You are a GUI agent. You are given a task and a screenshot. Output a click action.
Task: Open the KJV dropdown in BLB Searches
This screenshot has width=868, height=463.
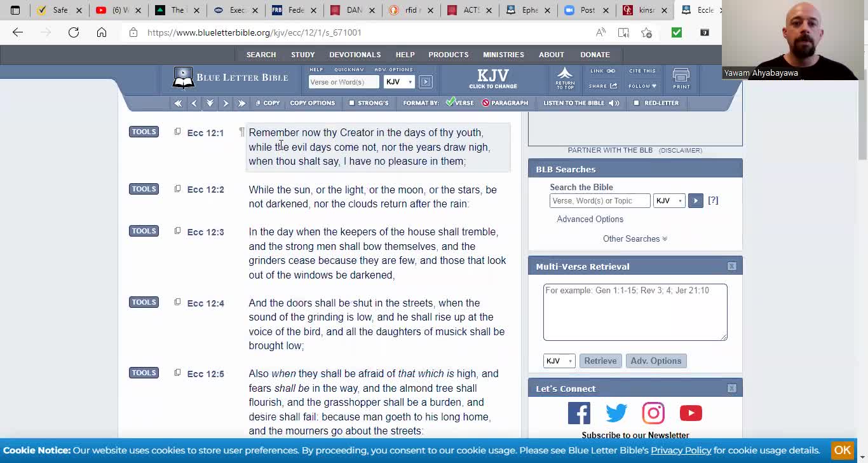pos(669,201)
